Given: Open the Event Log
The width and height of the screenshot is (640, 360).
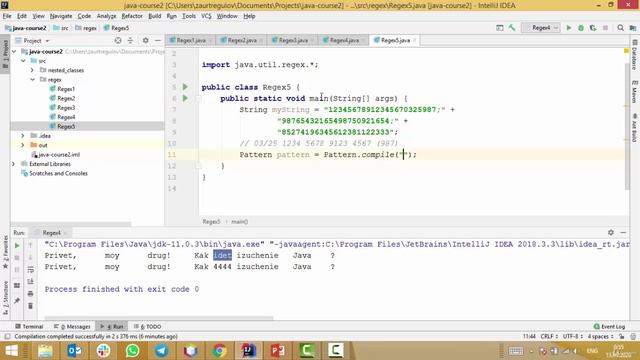Looking at the screenshot, I should (609, 327).
